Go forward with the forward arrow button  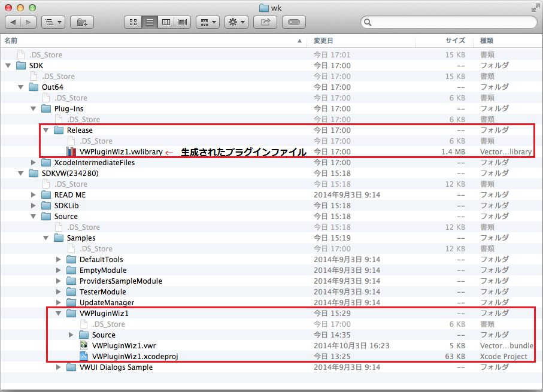(x=28, y=23)
